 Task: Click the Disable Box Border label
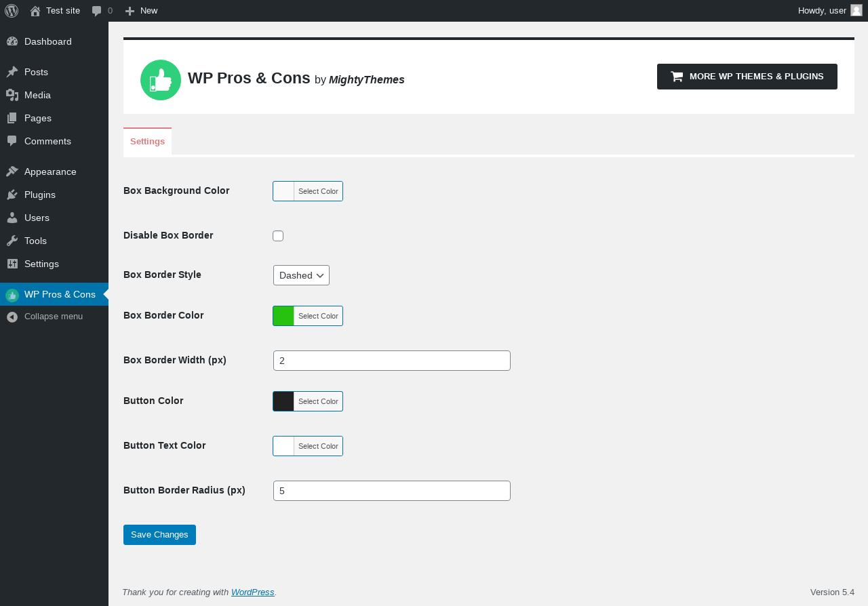(x=168, y=235)
